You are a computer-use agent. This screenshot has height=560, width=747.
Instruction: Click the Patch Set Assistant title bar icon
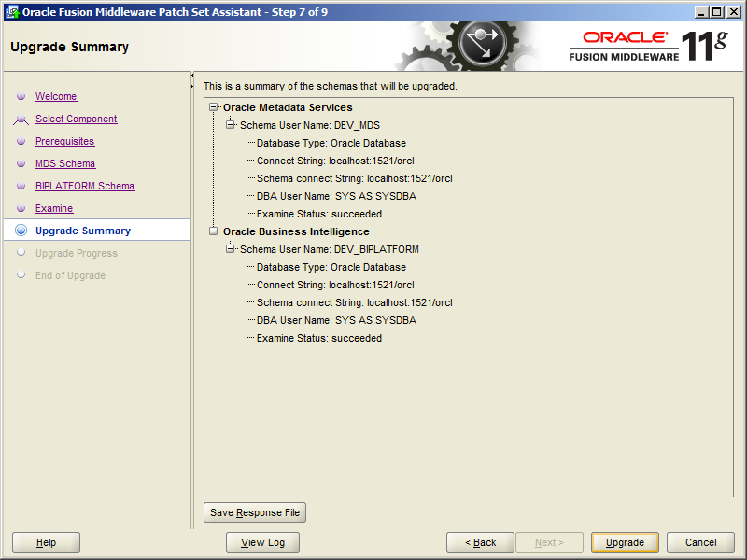(12, 12)
